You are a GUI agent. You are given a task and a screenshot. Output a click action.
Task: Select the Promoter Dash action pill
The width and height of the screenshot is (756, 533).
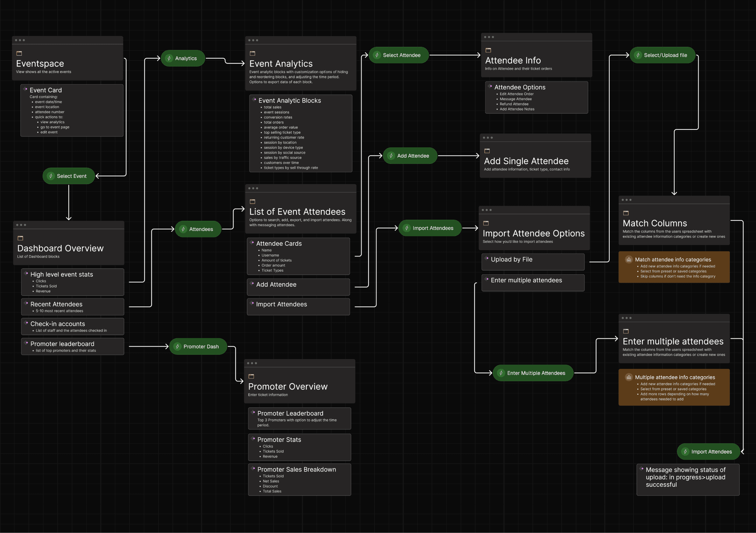click(198, 346)
